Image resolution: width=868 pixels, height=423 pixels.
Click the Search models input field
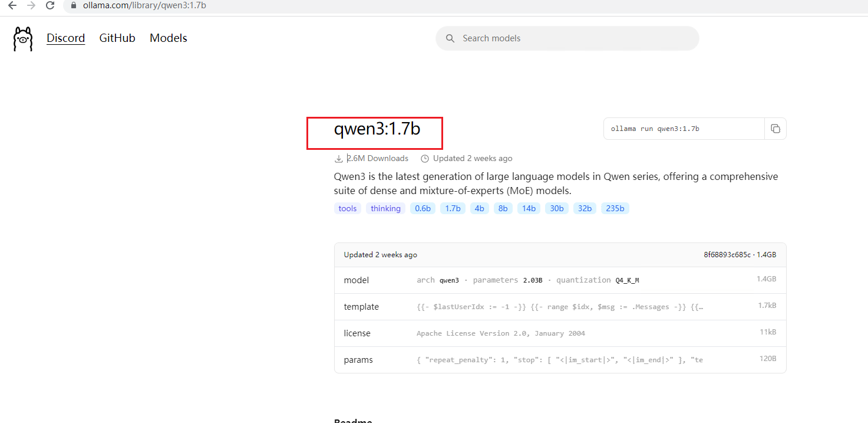pos(567,38)
